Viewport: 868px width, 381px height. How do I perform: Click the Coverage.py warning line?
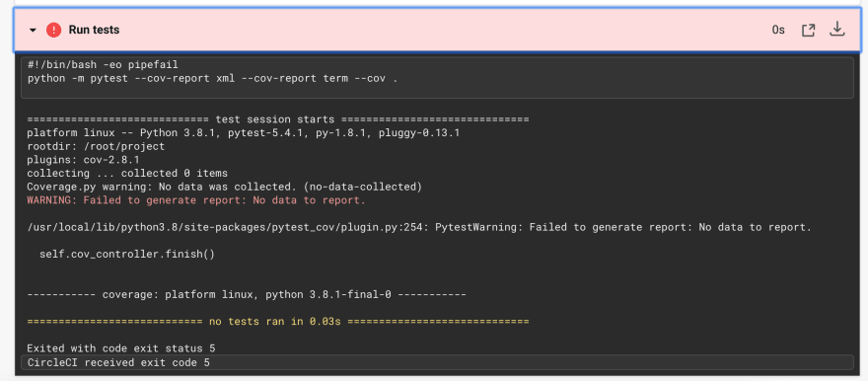[224, 187]
